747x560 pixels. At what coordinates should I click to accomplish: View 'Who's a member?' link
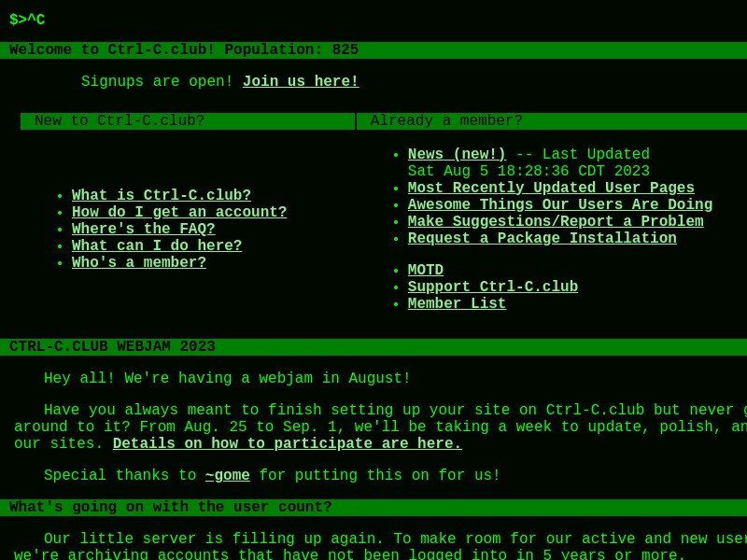tap(139, 262)
